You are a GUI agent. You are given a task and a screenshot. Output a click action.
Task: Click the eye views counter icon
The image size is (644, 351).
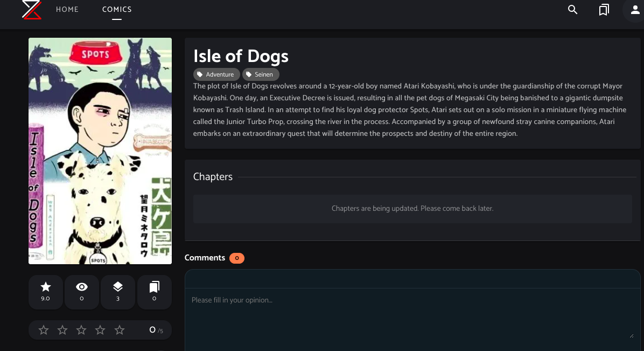point(82,292)
